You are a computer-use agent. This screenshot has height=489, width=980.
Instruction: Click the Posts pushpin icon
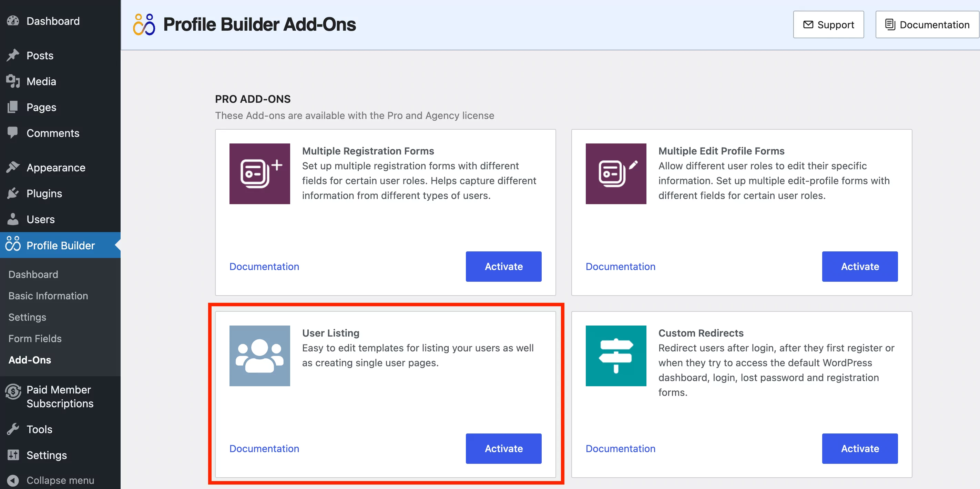[13, 55]
